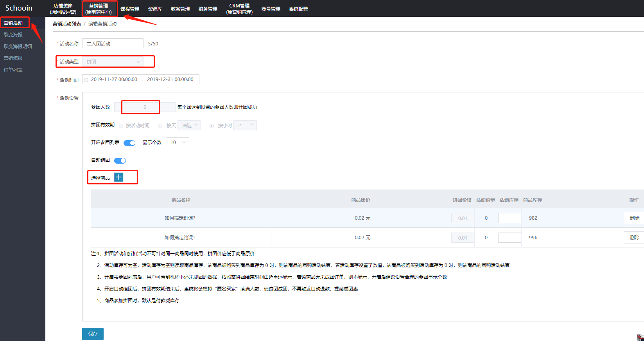This screenshot has height=341, width=644.
Task: Open CRM管理 menu
Action: (x=239, y=9)
